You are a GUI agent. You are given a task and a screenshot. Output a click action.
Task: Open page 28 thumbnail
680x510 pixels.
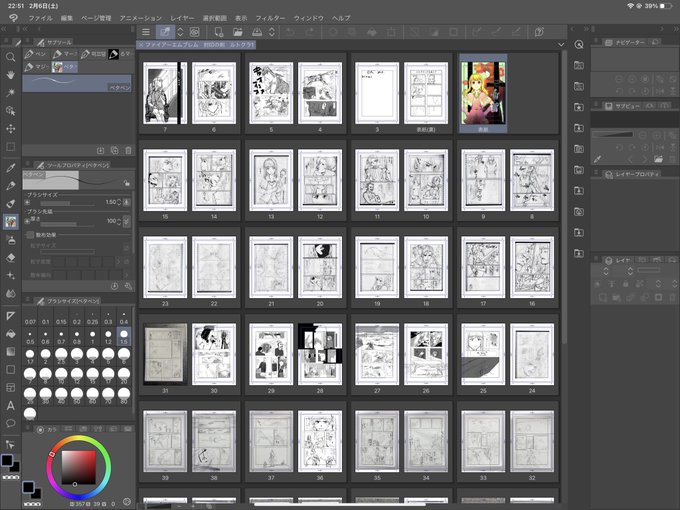pyautogui.click(x=320, y=354)
